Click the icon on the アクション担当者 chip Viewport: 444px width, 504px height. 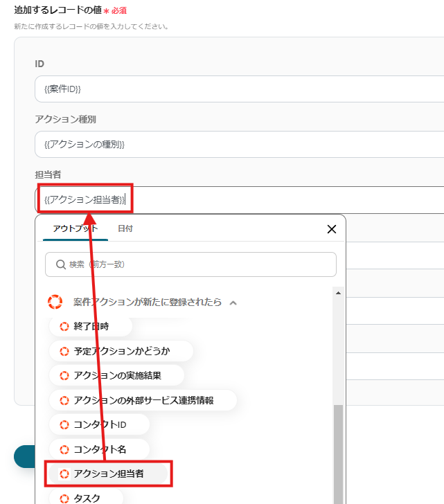(x=64, y=474)
